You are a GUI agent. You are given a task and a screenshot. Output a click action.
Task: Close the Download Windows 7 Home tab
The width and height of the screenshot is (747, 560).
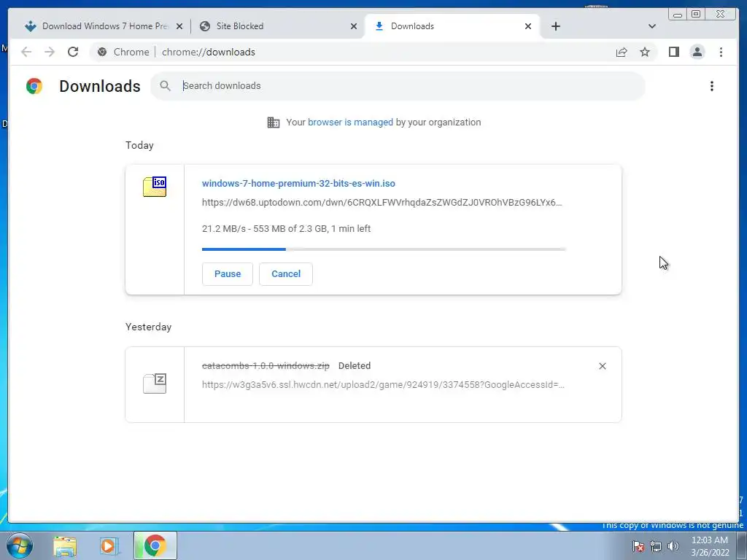pyautogui.click(x=179, y=27)
